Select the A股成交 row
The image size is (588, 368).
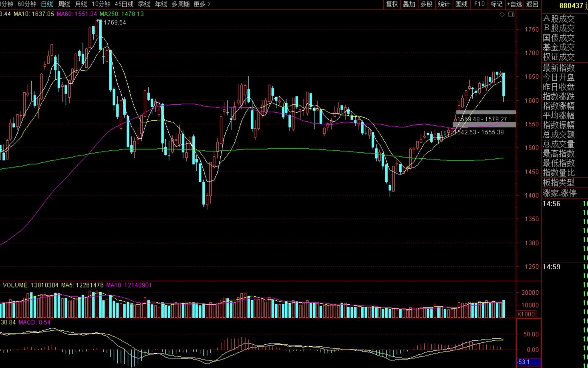coord(559,19)
